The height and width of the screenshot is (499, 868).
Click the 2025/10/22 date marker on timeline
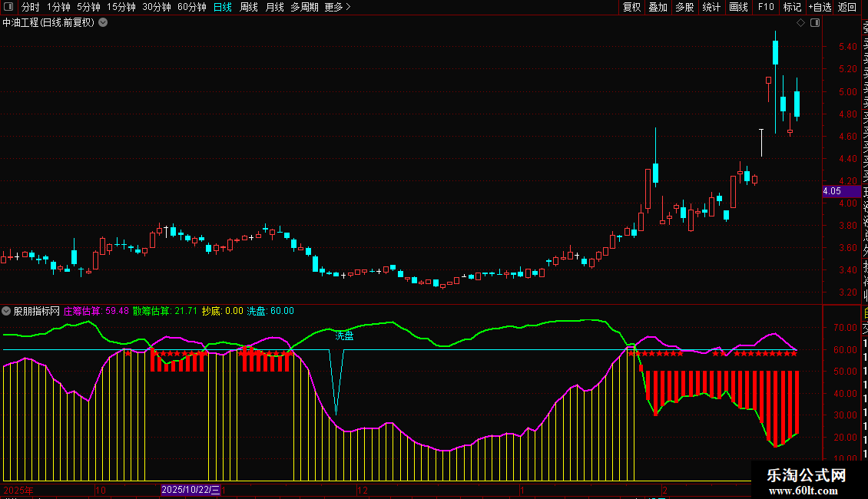[191, 490]
